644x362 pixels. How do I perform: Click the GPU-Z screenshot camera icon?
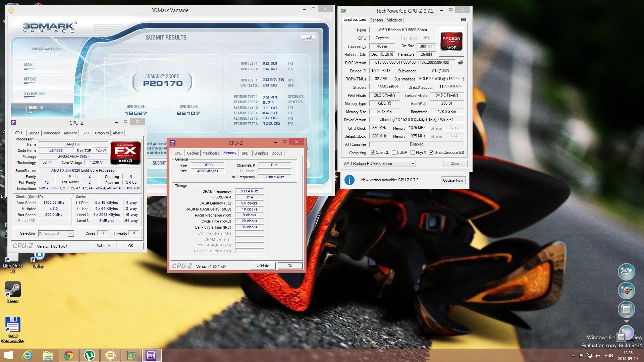pos(463,19)
